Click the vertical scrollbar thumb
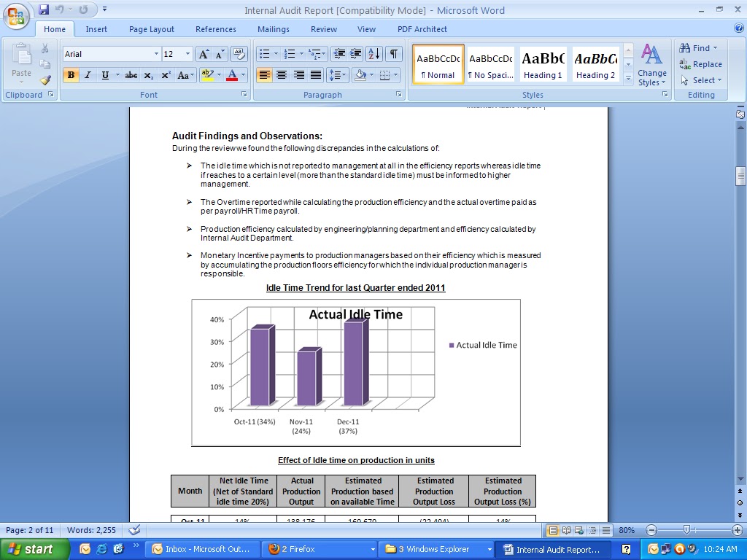This screenshot has width=747, height=560. tap(740, 175)
